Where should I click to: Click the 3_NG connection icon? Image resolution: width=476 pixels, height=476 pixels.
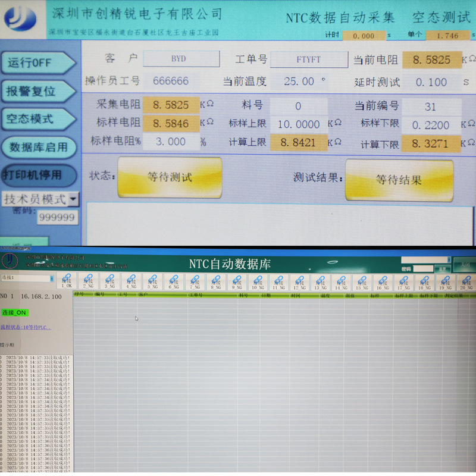point(109,281)
